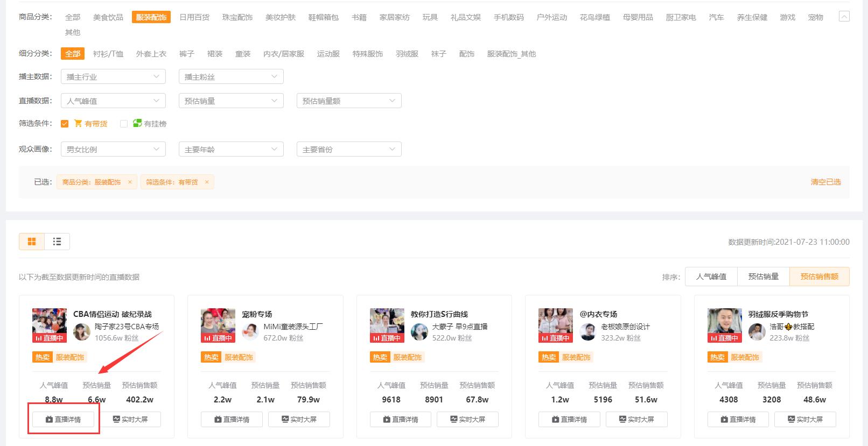Click the 羽绒服反季购物节 live thumbnail
This screenshot has height=446, width=868.
[725, 325]
